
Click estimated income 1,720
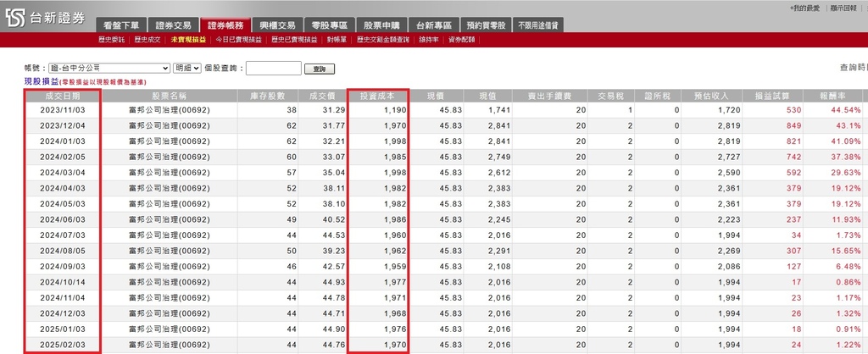point(729,110)
